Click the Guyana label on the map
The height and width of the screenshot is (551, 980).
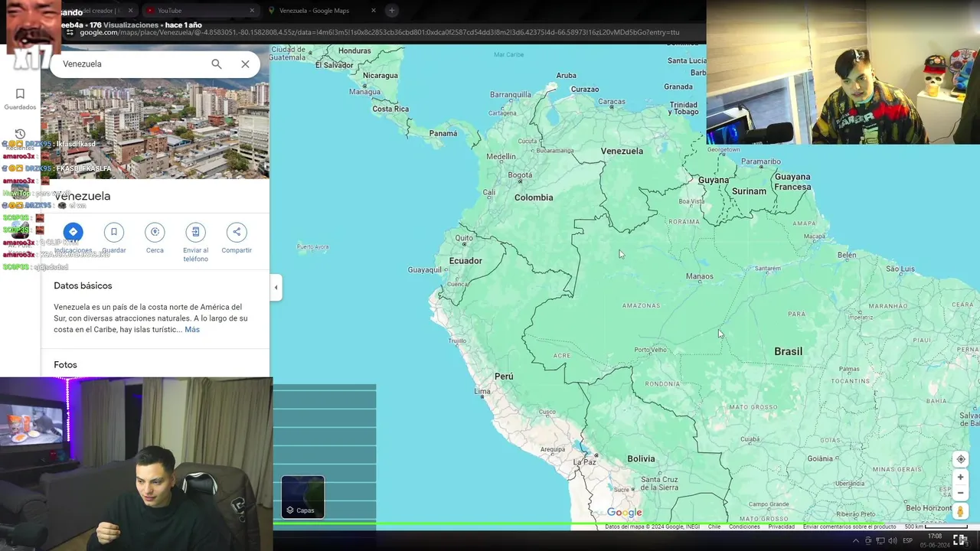coord(714,181)
